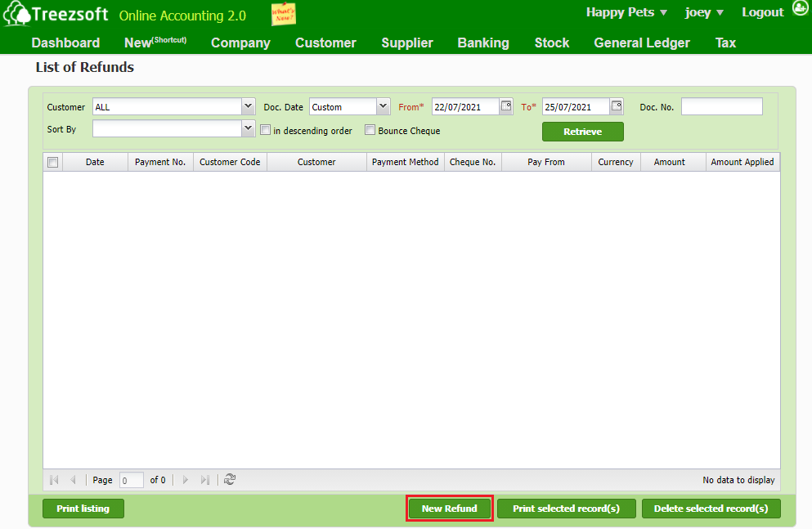
Task: Open the What's New sticky note icon
Action: pyautogui.click(x=283, y=15)
